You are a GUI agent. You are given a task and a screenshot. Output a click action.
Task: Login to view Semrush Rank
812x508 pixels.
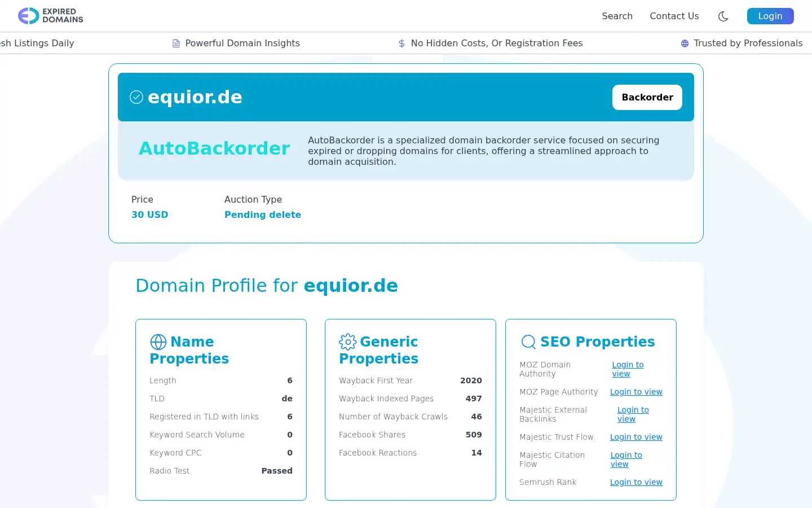coord(636,482)
